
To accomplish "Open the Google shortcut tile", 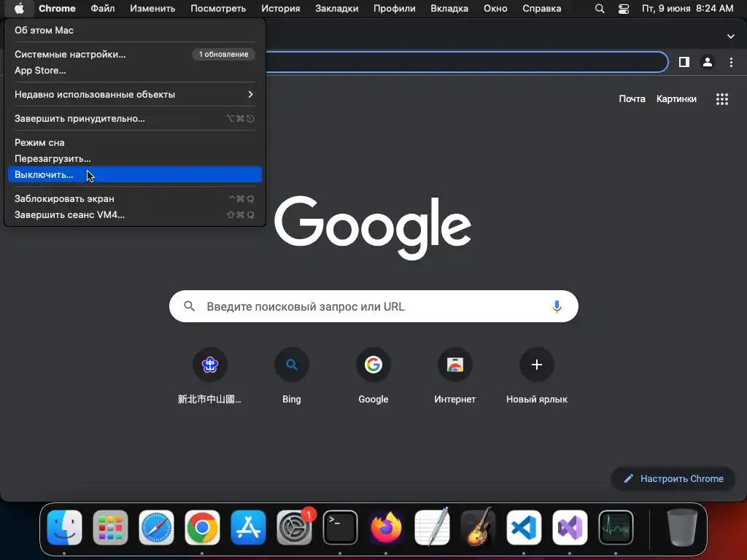I will pyautogui.click(x=373, y=376).
